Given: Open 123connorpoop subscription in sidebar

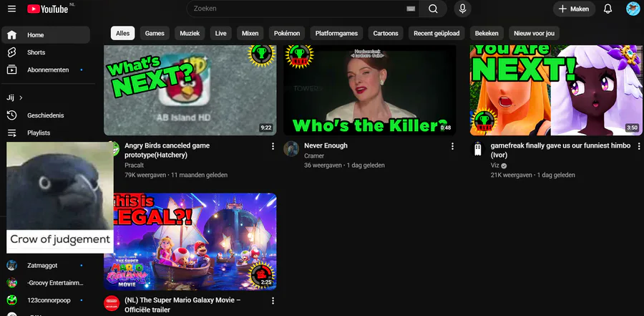Looking at the screenshot, I should point(46,300).
